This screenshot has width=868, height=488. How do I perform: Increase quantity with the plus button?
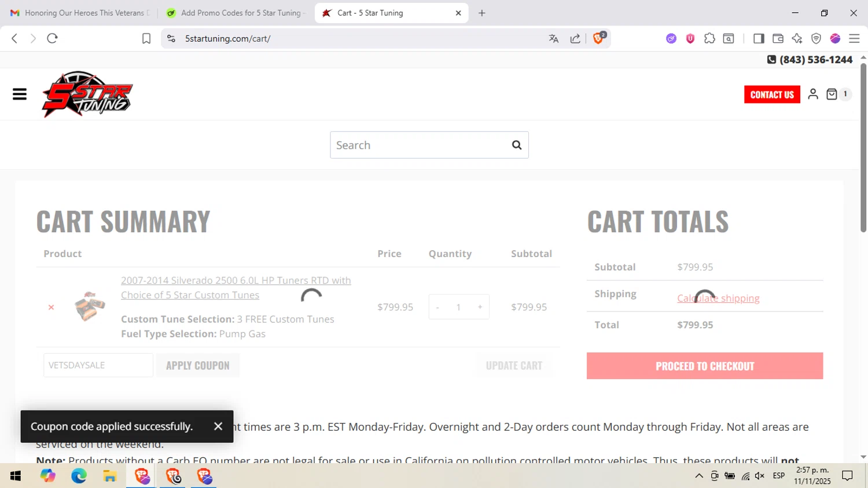(480, 307)
